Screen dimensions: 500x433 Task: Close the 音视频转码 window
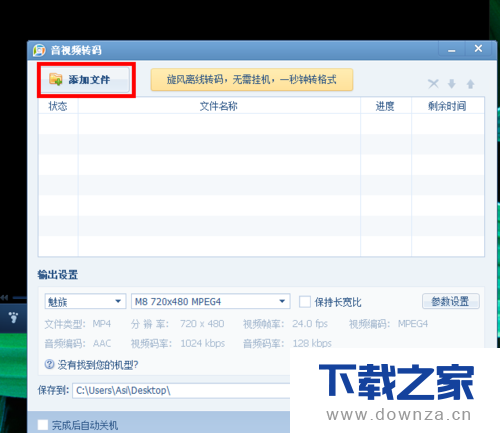tap(478, 49)
